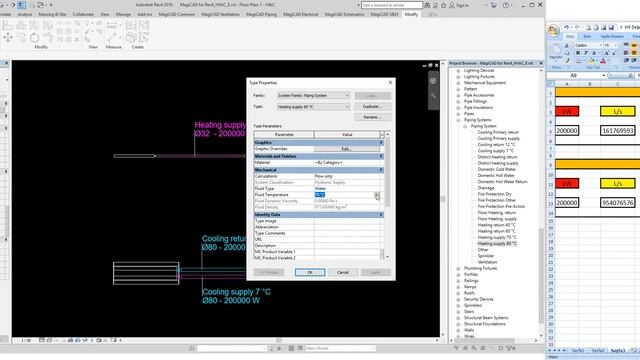Click the Duplicate button in Type Properties
Screen dimensions: 640x360
pos(373,107)
